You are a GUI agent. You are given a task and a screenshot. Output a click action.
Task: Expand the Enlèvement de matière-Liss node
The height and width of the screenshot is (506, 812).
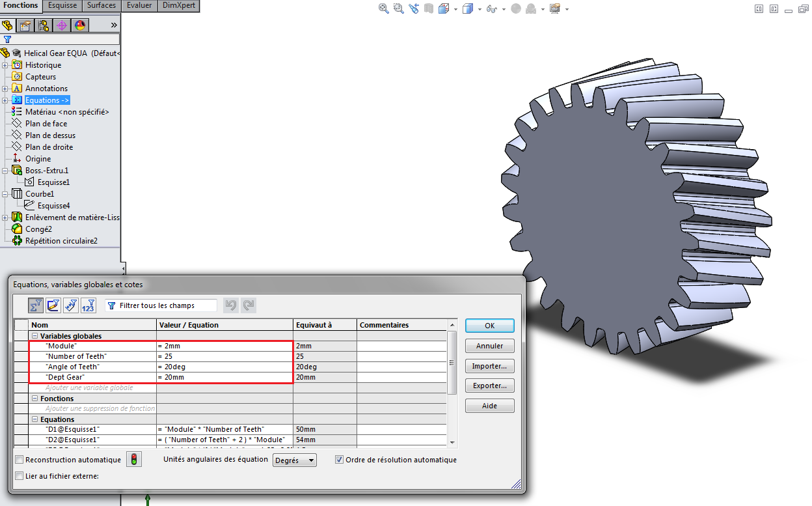(5, 217)
